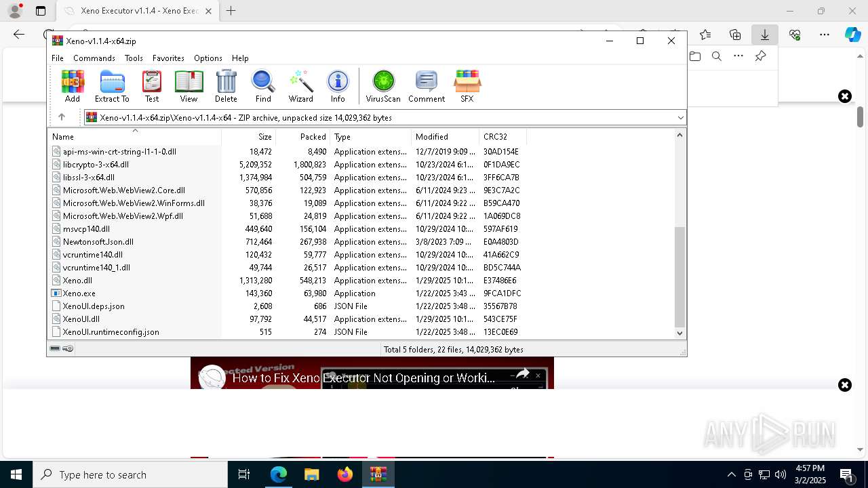
Task: Open the Favorites menu
Action: tap(168, 58)
